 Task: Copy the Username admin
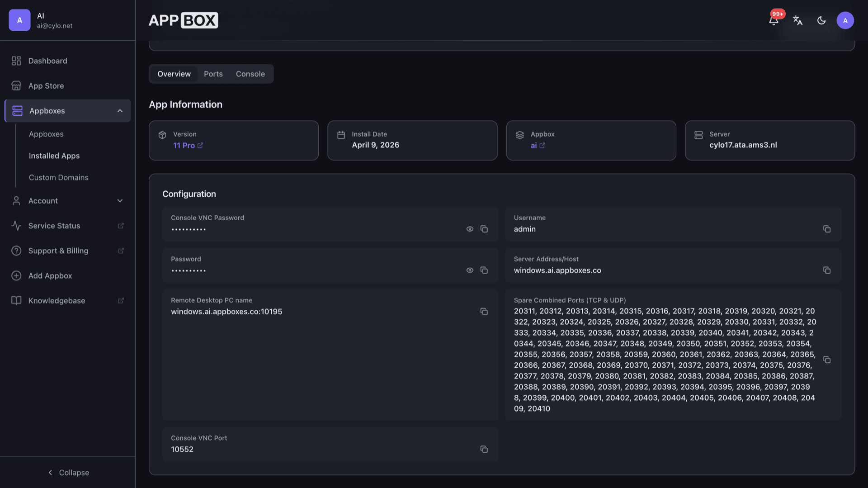tap(827, 229)
